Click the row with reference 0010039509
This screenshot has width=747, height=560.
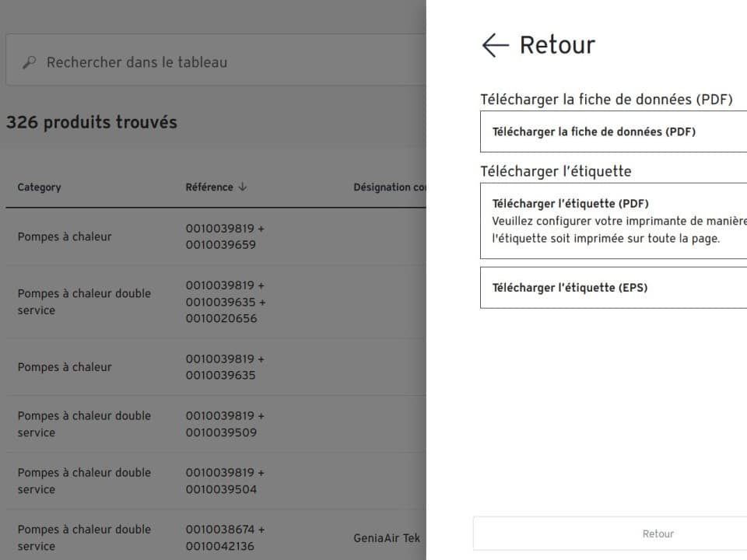point(225,424)
